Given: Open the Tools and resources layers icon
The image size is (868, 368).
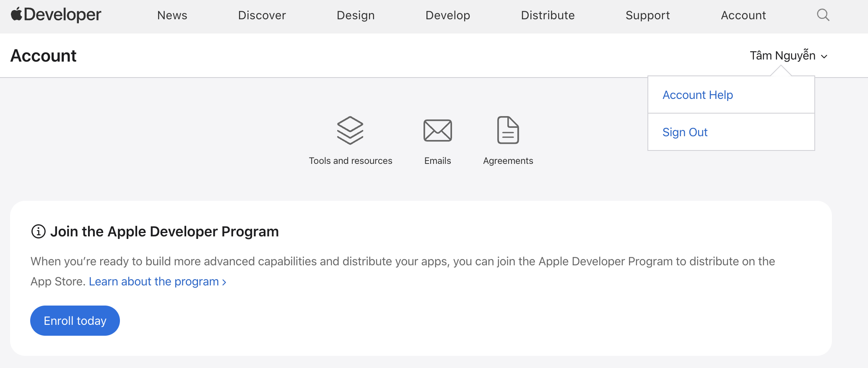Looking at the screenshot, I should 350,130.
